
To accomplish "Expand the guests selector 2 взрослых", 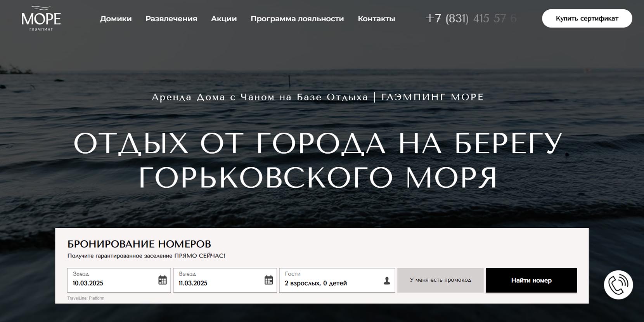I will tap(316, 283).
